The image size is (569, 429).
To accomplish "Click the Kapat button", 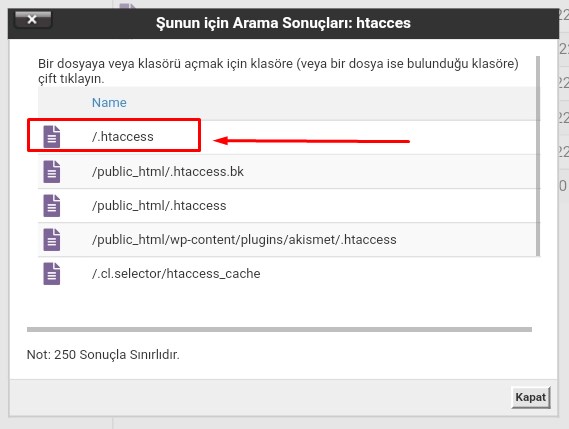I will point(531,397).
